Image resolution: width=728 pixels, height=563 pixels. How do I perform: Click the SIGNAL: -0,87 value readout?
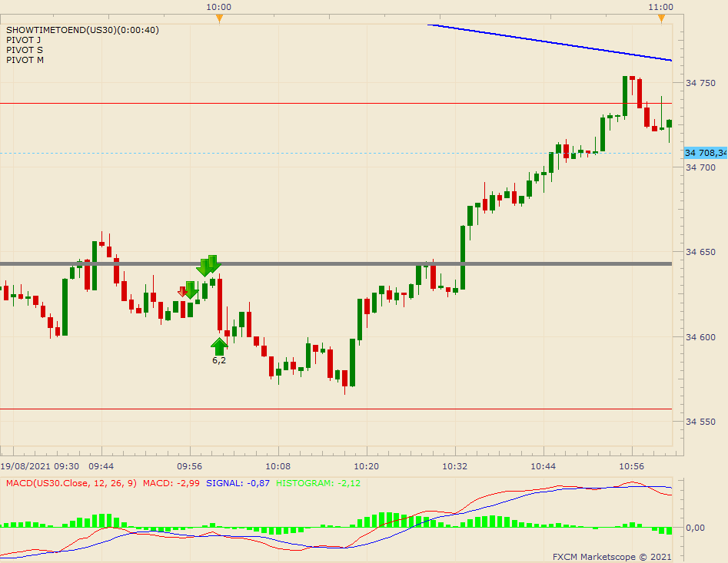pyautogui.click(x=238, y=483)
